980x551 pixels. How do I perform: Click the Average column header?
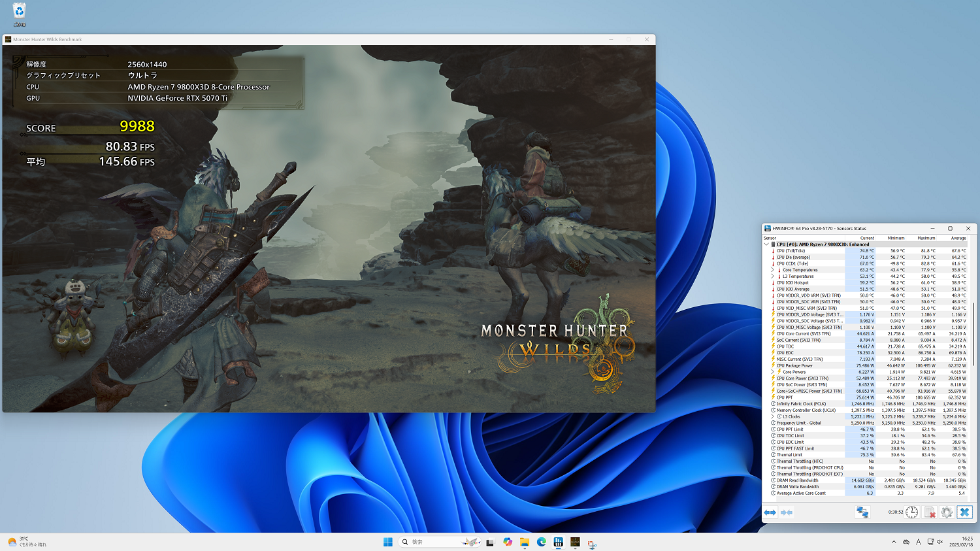[952, 238]
